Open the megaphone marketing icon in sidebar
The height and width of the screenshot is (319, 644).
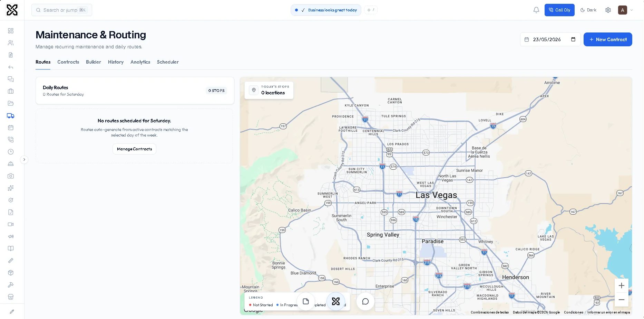(x=11, y=236)
